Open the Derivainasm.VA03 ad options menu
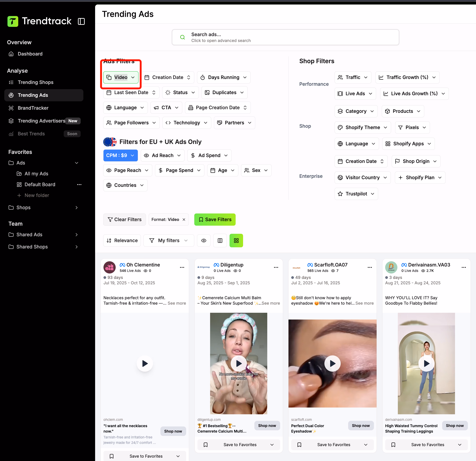 pos(464,267)
